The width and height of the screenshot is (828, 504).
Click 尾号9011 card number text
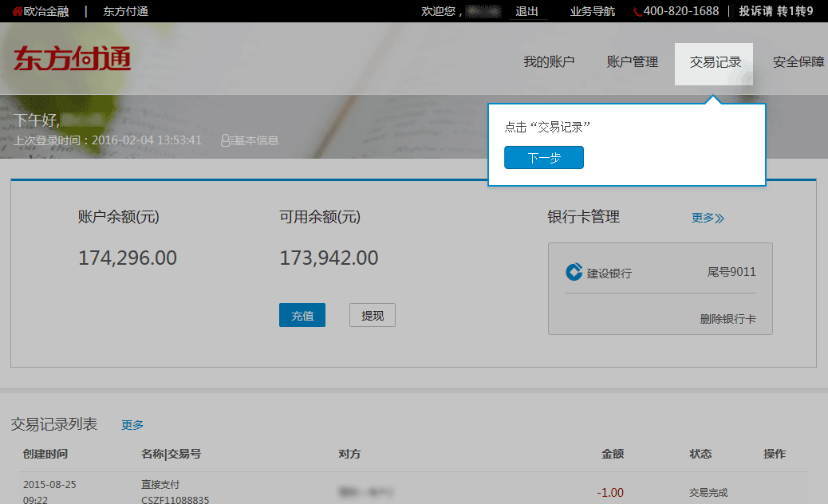731,272
